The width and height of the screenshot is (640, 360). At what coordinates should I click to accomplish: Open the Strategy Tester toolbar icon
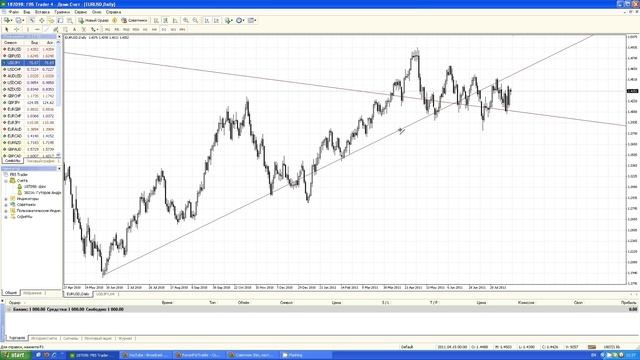pos(70,20)
